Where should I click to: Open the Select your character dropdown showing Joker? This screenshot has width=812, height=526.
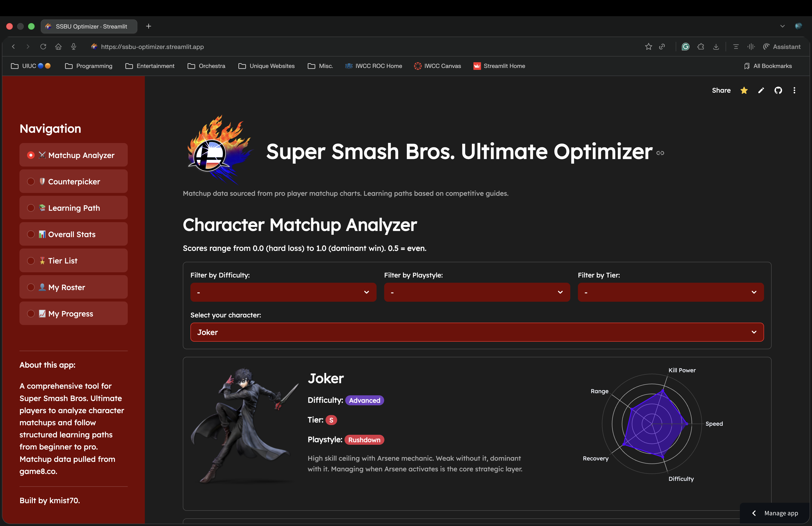477,332
